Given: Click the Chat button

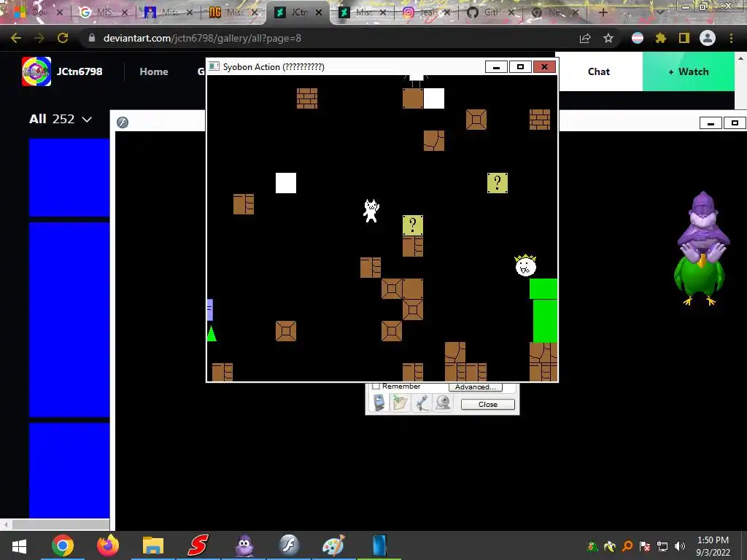Looking at the screenshot, I should click(x=599, y=71).
